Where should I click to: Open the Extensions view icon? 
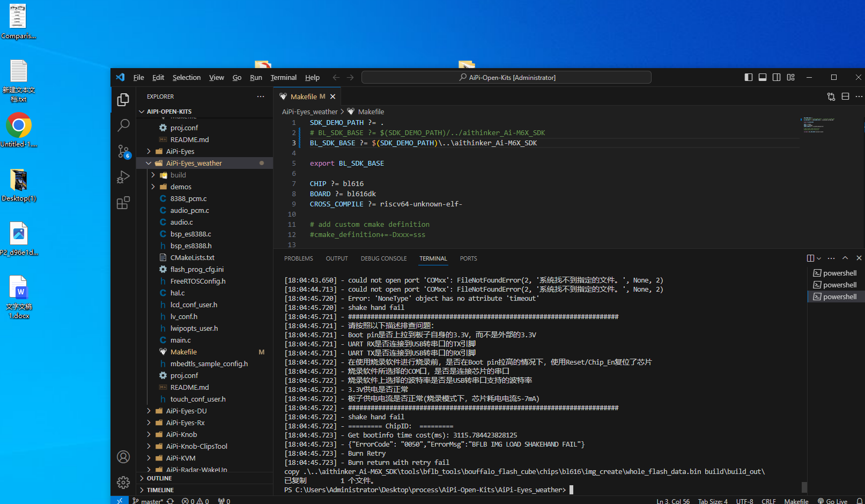pos(123,203)
